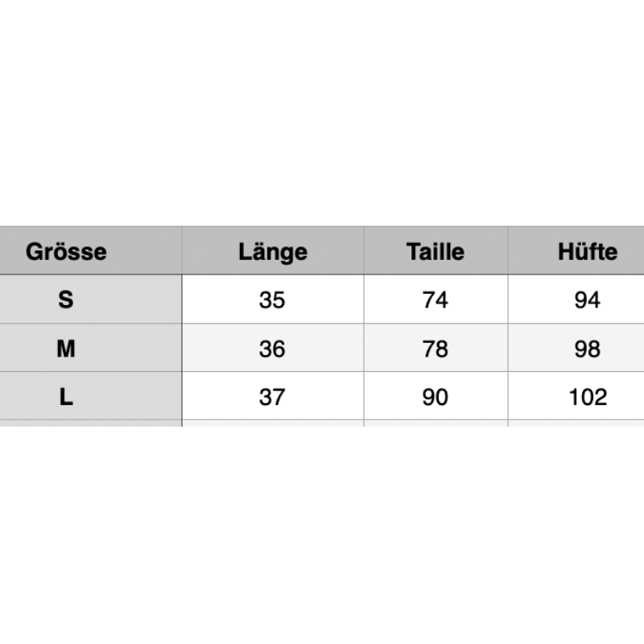This screenshot has width=644, height=644.
Task: Select the size L row label
Action: tap(66, 397)
